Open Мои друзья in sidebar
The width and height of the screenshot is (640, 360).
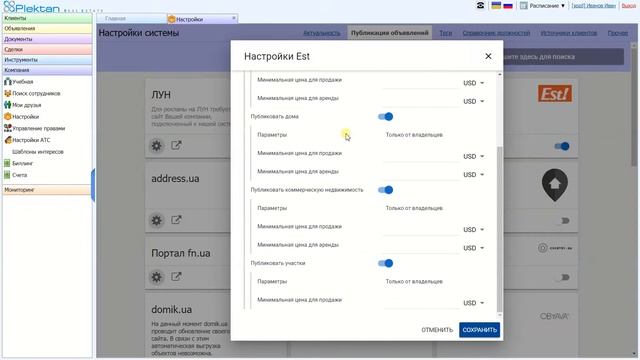22,105
